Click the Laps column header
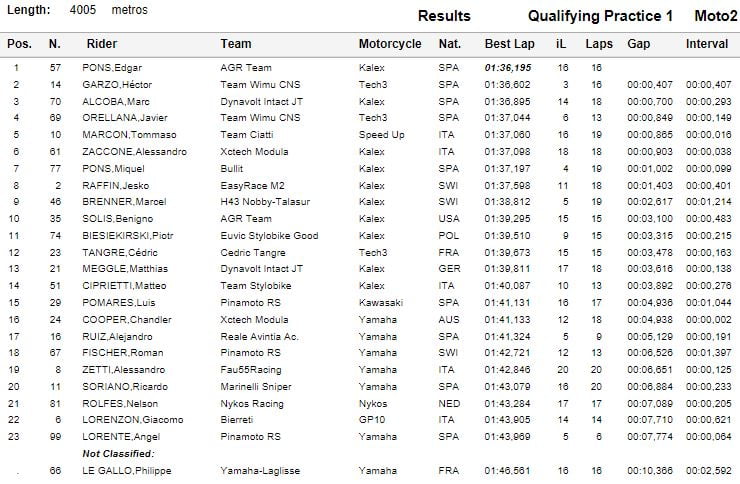This screenshot has height=484, width=740. pos(598,44)
